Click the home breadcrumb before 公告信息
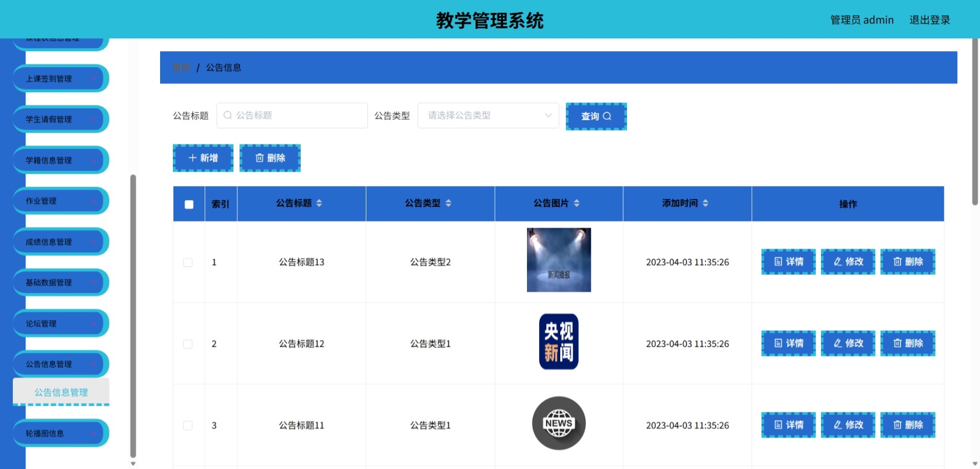Viewport: 980px width, 469px height. pyautogui.click(x=181, y=68)
